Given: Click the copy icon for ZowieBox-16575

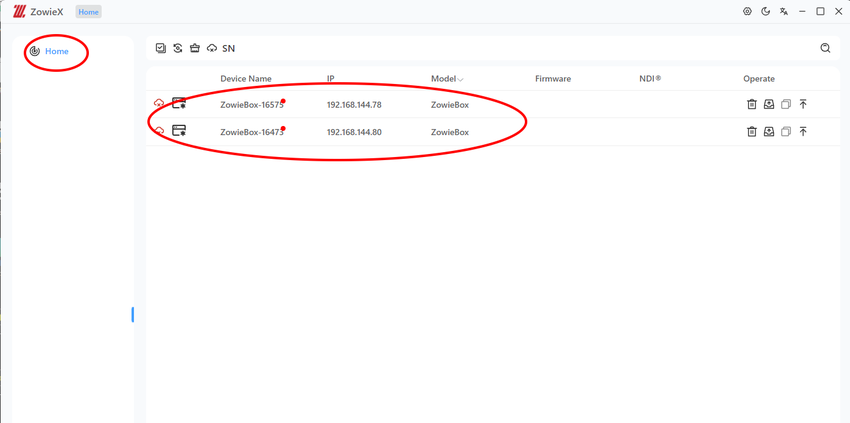Looking at the screenshot, I should (x=786, y=104).
